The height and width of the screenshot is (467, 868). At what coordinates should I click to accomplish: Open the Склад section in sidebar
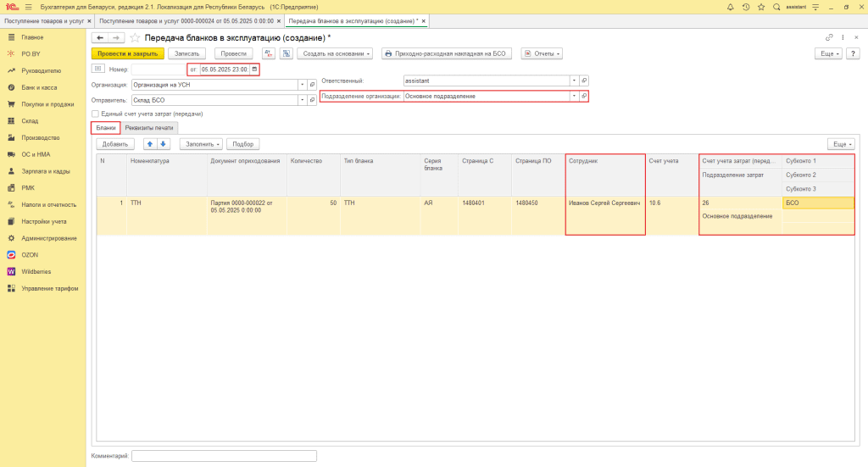coord(30,120)
